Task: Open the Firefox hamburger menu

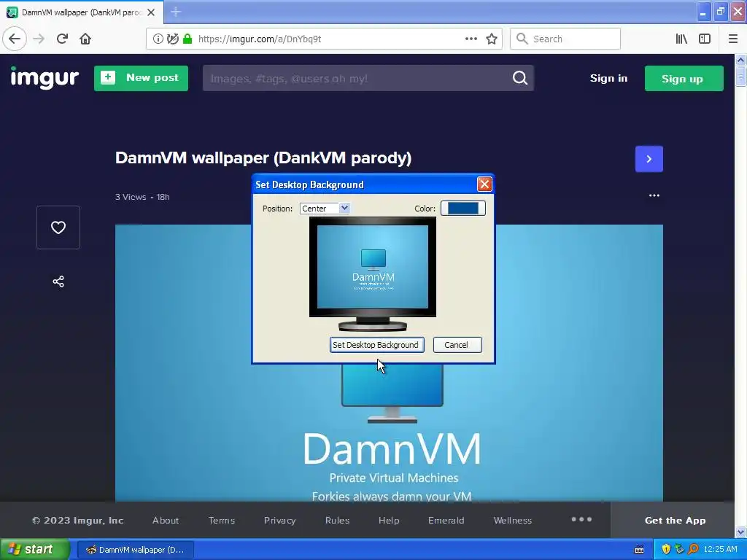Action: (732, 39)
